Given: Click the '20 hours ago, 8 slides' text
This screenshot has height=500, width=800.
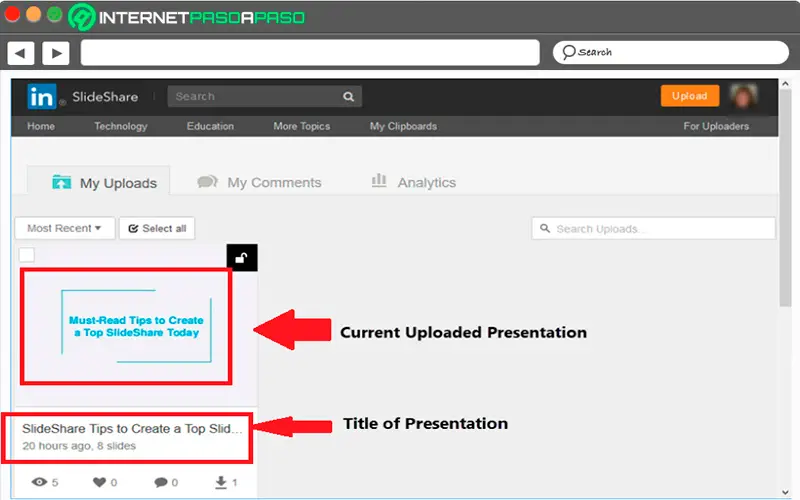Looking at the screenshot, I should pos(79,446).
